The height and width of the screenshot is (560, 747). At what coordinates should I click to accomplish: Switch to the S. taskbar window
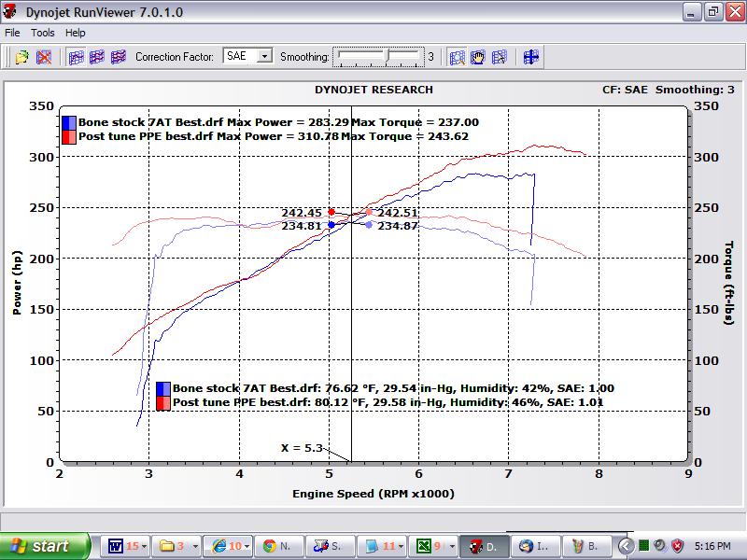[x=331, y=546]
